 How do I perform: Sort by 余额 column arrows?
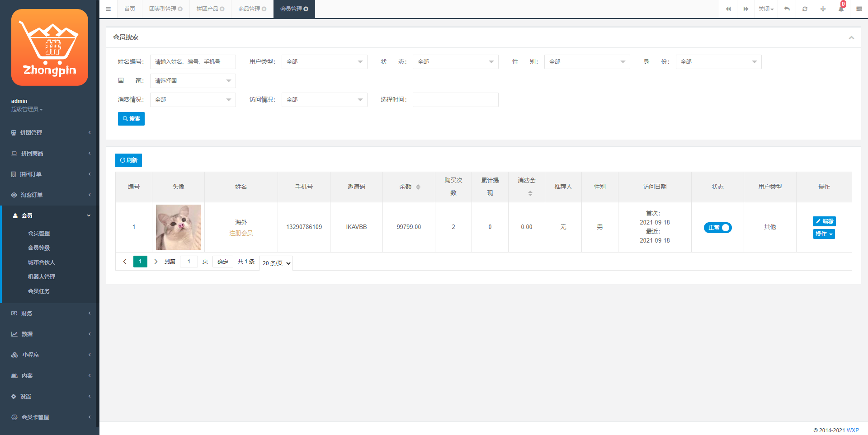click(418, 187)
